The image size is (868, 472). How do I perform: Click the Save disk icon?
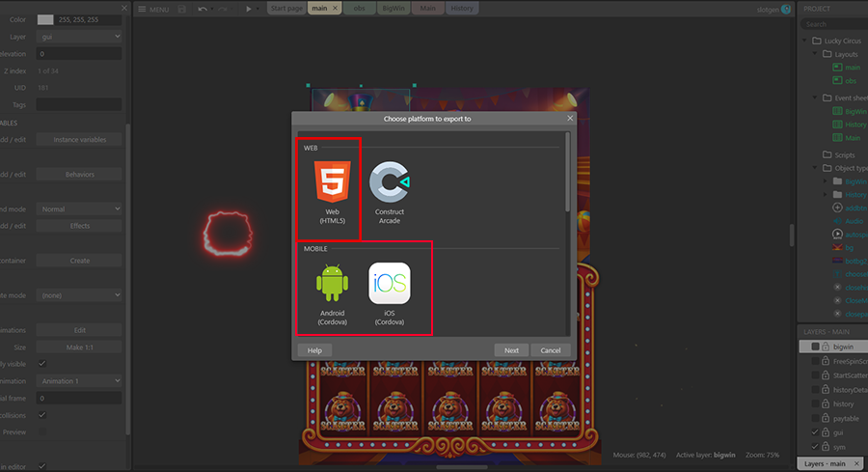(180, 9)
